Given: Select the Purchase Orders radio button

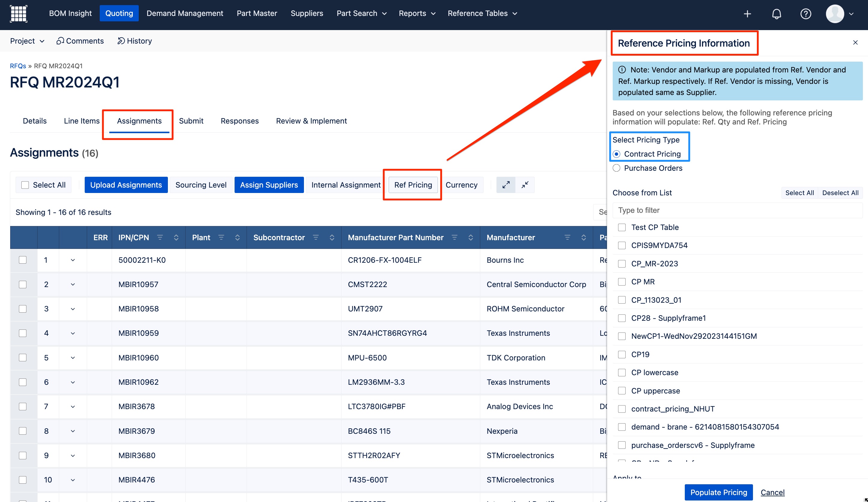Looking at the screenshot, I should (x=617, y=168).
